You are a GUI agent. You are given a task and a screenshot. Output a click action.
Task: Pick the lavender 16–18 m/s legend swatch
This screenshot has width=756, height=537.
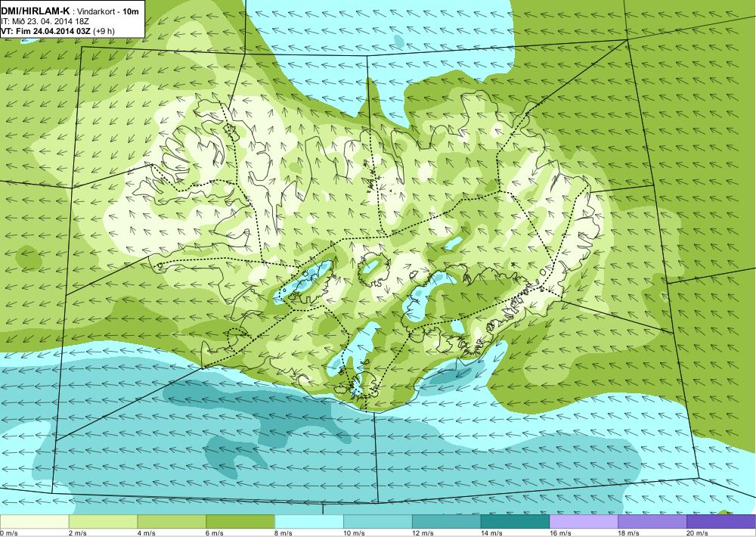pos(584,522)
